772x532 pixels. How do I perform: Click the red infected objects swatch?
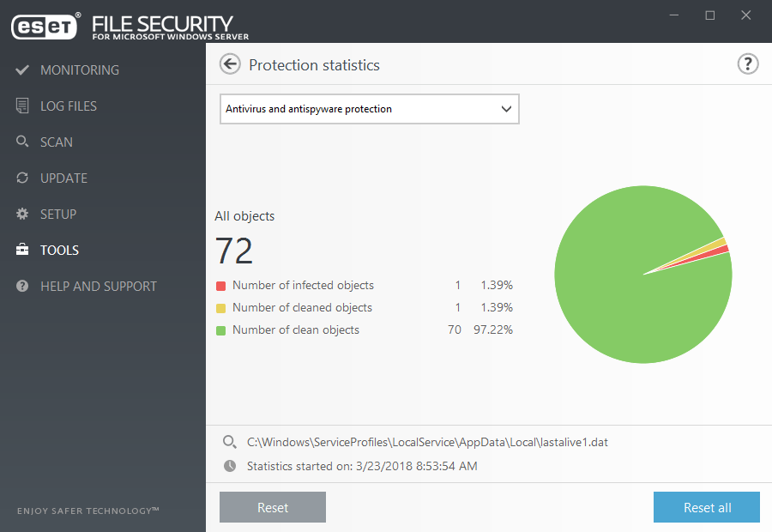[x=220, y=286]
